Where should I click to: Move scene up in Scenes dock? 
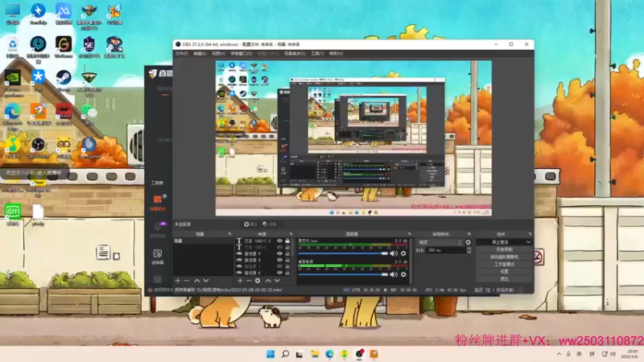(x=196, y=281)
